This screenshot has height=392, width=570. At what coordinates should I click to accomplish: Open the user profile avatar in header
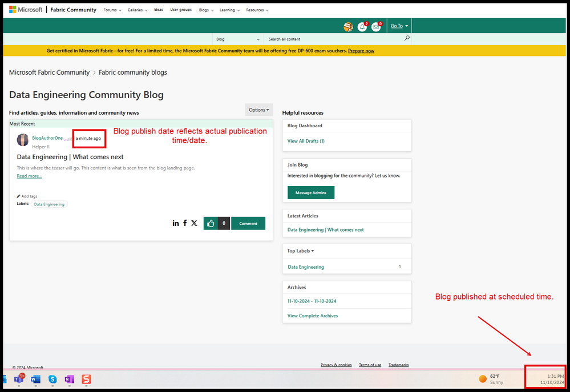coord(348,27)
